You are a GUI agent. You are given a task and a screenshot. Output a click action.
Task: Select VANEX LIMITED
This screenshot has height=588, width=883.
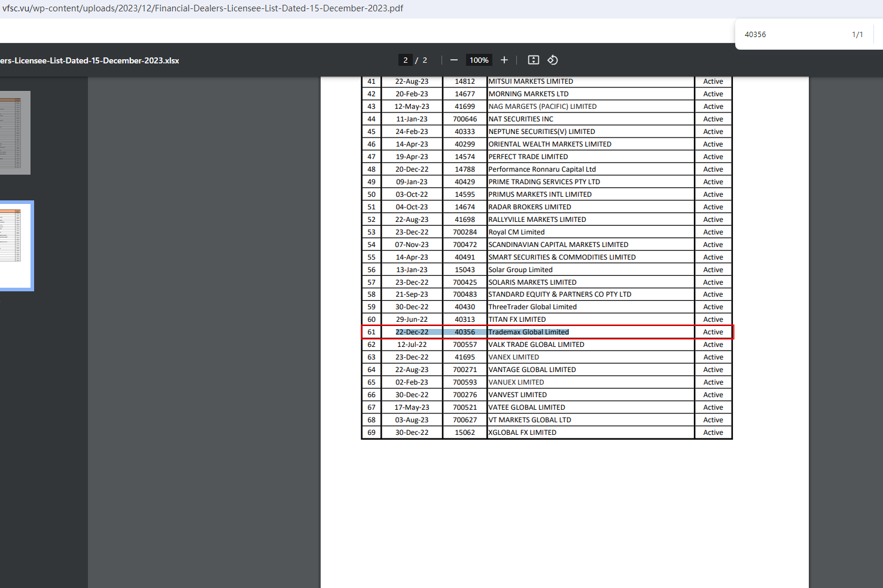pos(514,357)
